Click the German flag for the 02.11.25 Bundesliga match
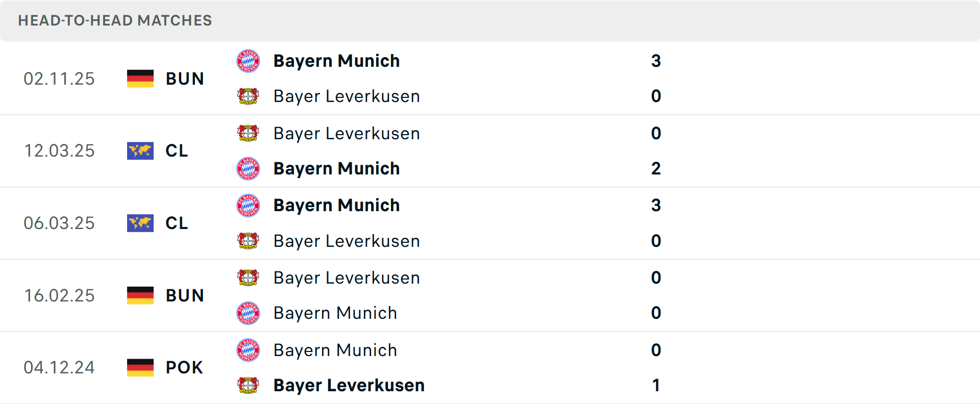The width and height of the screenshot is (980, 404). point(140,78)
